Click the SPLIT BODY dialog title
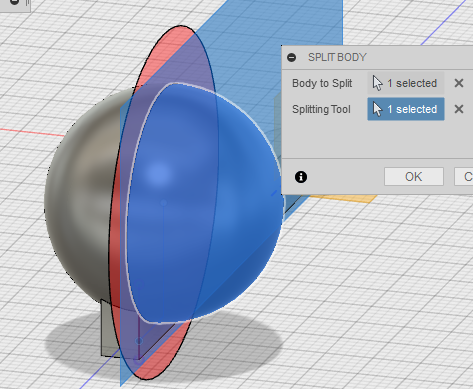The width and height of the screenshot is (473, 389). click(x=337, y=57)
